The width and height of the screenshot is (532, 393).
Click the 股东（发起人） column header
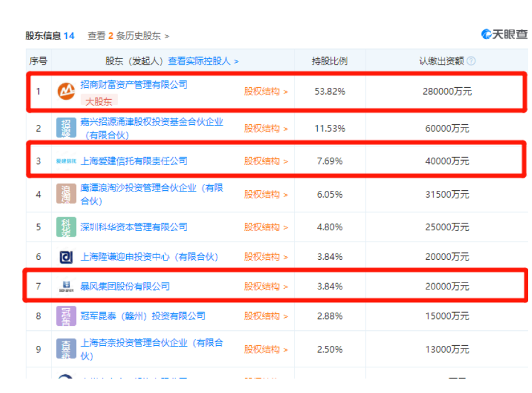click(134, 61)
